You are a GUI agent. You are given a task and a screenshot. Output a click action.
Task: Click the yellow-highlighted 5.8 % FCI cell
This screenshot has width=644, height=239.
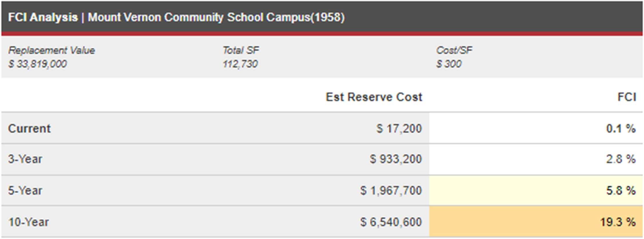621,191
